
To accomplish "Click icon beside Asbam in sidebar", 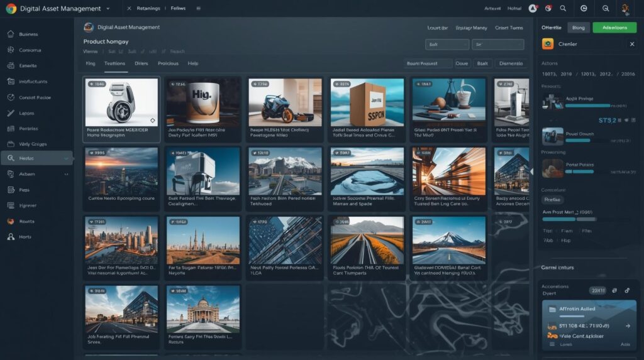I will pyautogui.click(x=11, y=174).
